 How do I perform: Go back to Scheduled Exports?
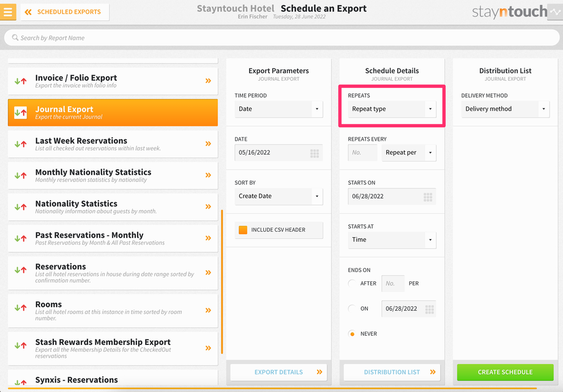(x=65, y=12)
